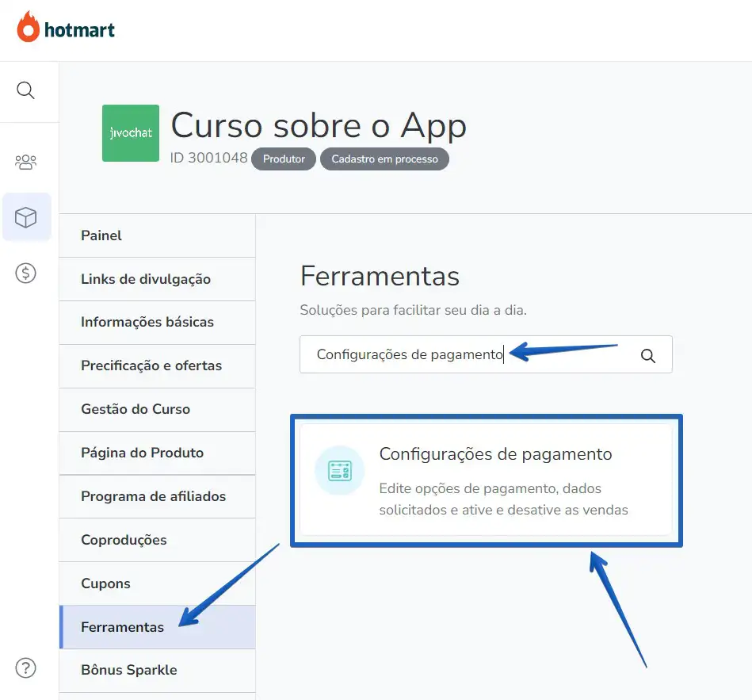Open Bônus Sparkle menu item

[x=158, y=670]
